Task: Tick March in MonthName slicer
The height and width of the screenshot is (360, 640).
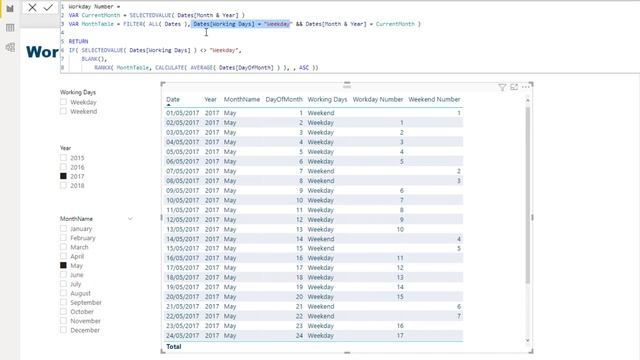Action: click(63, 247)
